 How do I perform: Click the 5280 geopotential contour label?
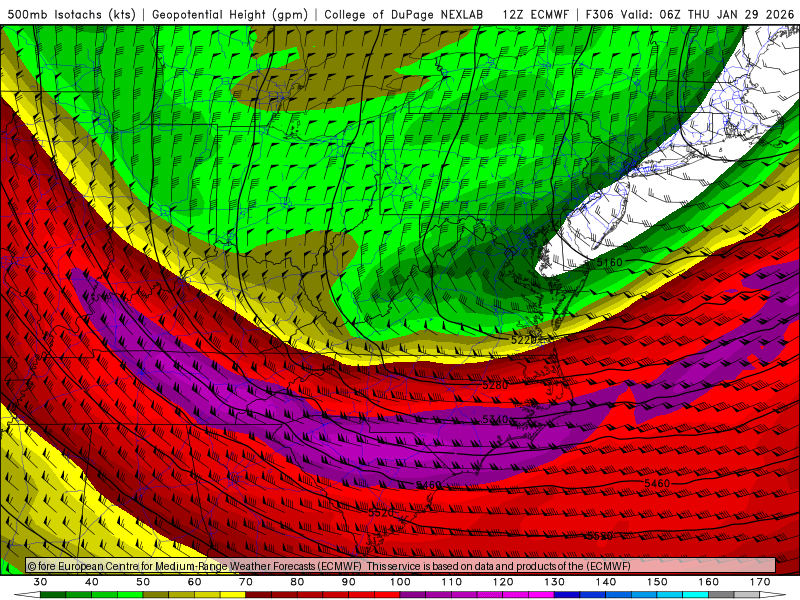pyautogui.click(x=495, y=385)
